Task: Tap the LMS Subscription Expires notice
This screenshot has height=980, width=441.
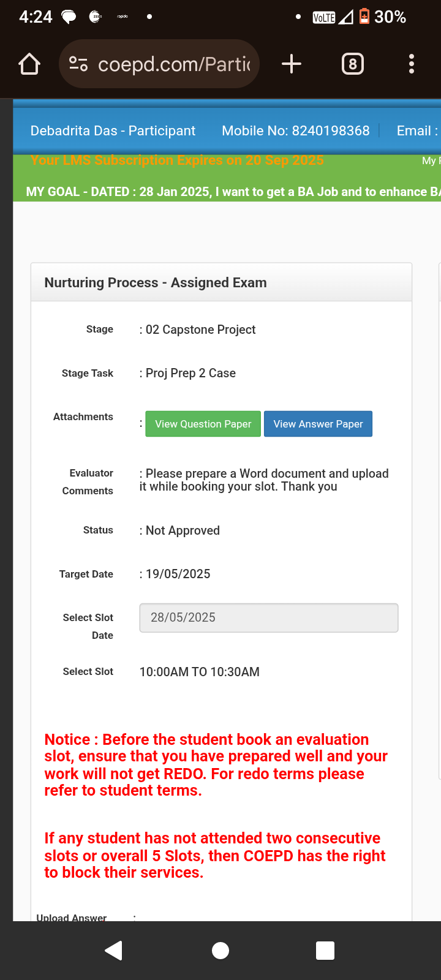Action: [177, 160]
